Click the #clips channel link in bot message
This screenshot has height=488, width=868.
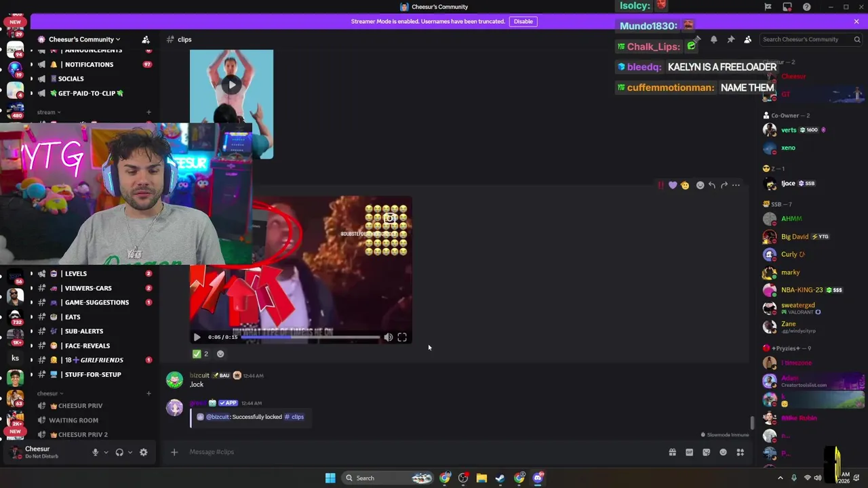(x=294, y=417)
